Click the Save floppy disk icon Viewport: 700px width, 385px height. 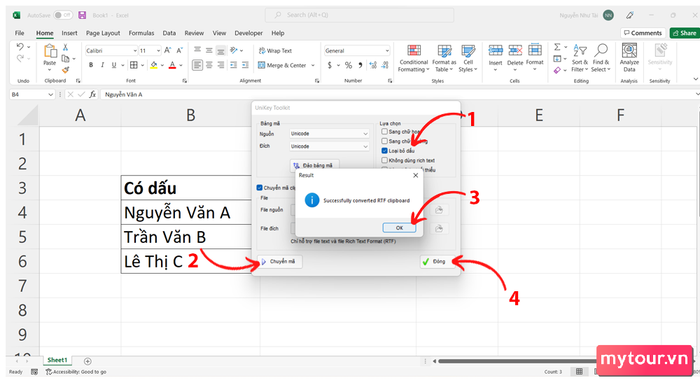click(x=82, y=15)
